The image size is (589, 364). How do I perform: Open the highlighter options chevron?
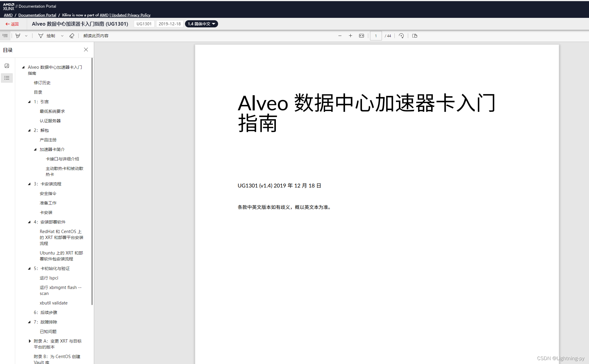coord(26,35)
